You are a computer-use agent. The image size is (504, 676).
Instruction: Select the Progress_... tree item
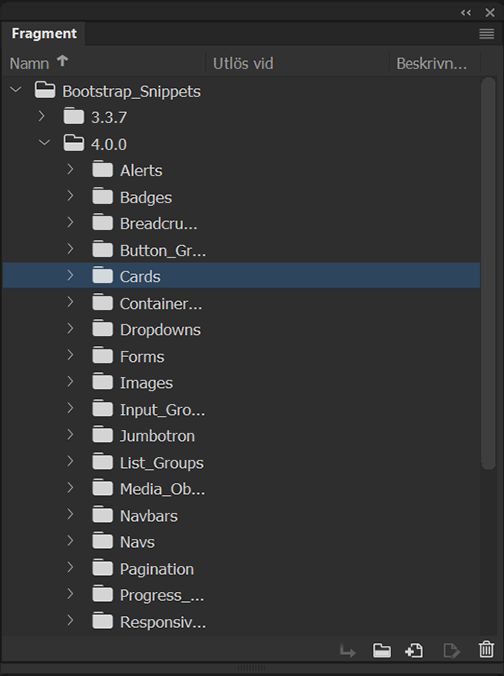[x=162, y=595]
